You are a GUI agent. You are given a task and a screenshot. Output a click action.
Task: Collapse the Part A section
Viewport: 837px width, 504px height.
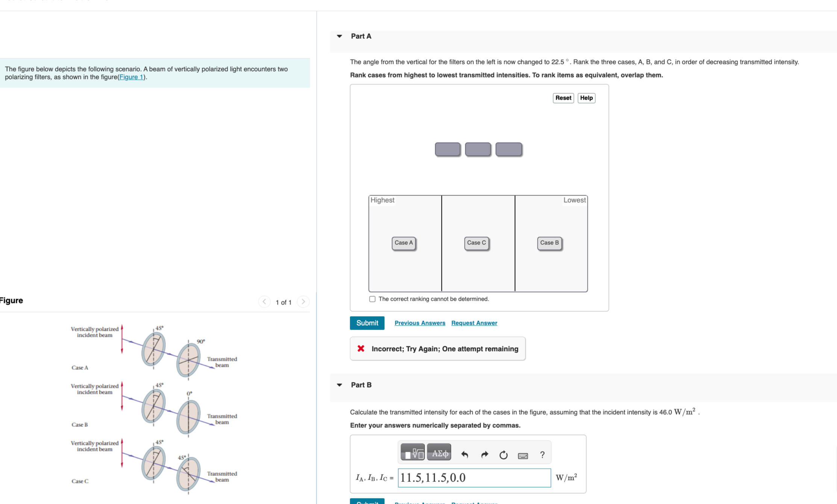coord(339,36)
